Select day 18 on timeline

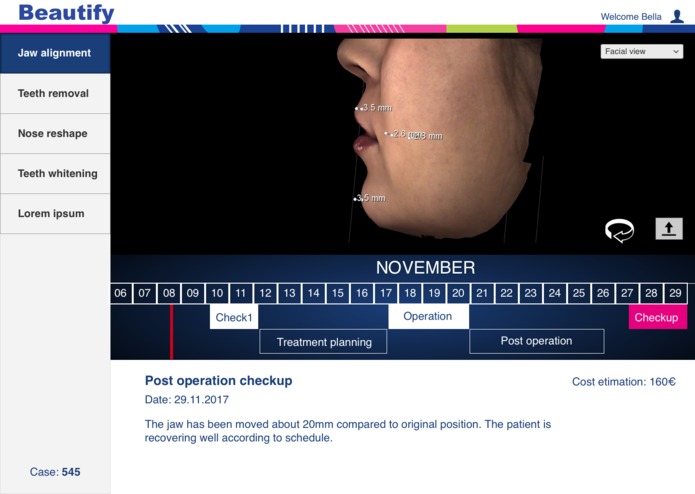(410, 293)
